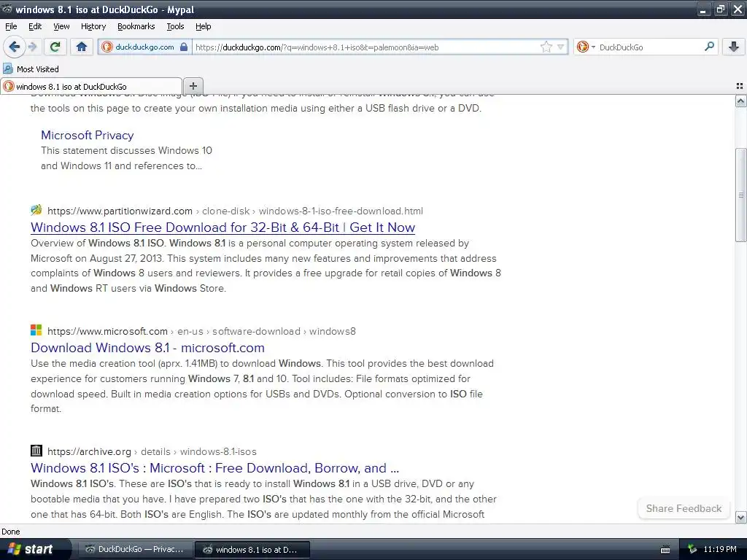This screenshot has width=747, height=560.
Task: Click the search magnifier icon
Action: click(x=709, y=46)
